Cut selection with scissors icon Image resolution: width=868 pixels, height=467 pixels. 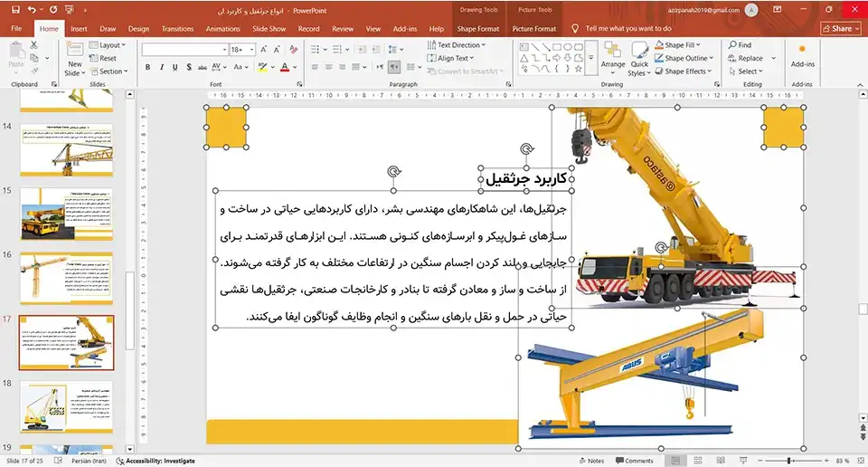(33, 45)
